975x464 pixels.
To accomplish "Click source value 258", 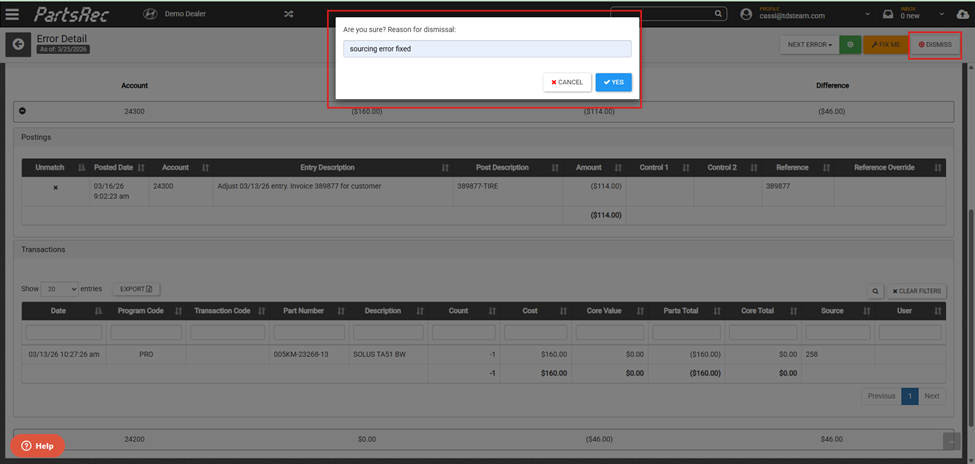I will [x=811, y=355].
